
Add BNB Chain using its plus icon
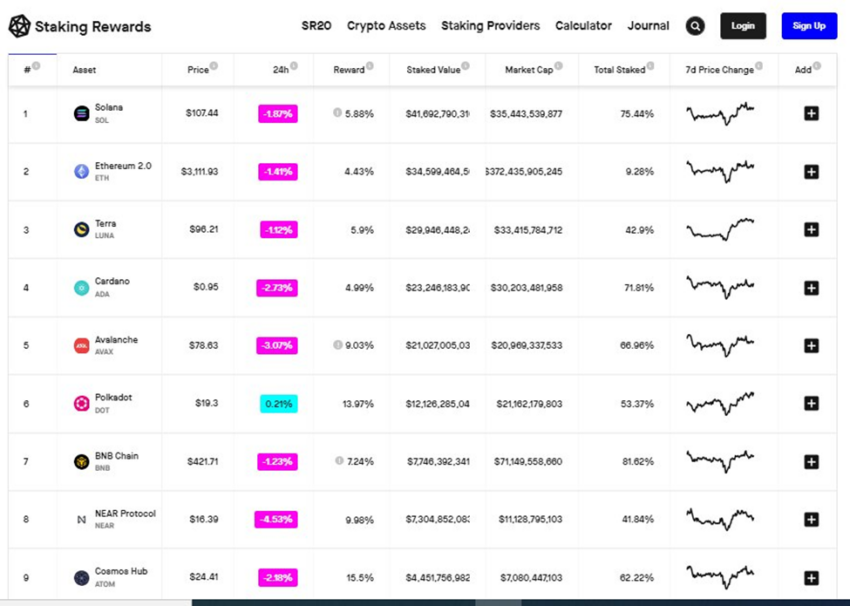pos(811,462)
